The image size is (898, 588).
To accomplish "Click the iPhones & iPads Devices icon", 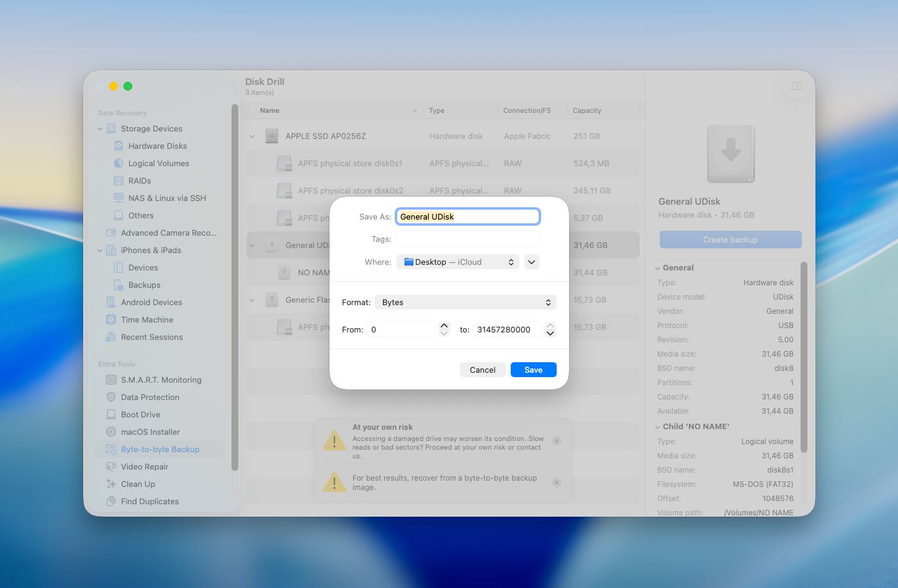I will 119,267.
